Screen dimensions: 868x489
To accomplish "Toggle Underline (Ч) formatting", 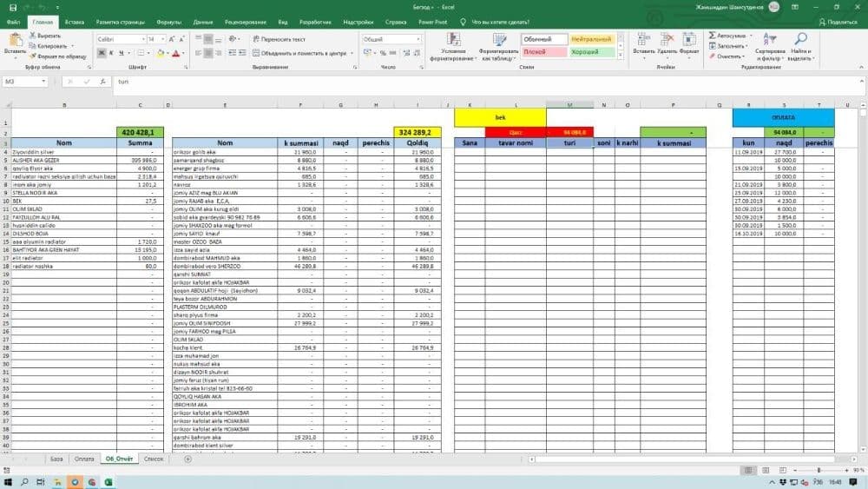I will (x=122, y=53).
